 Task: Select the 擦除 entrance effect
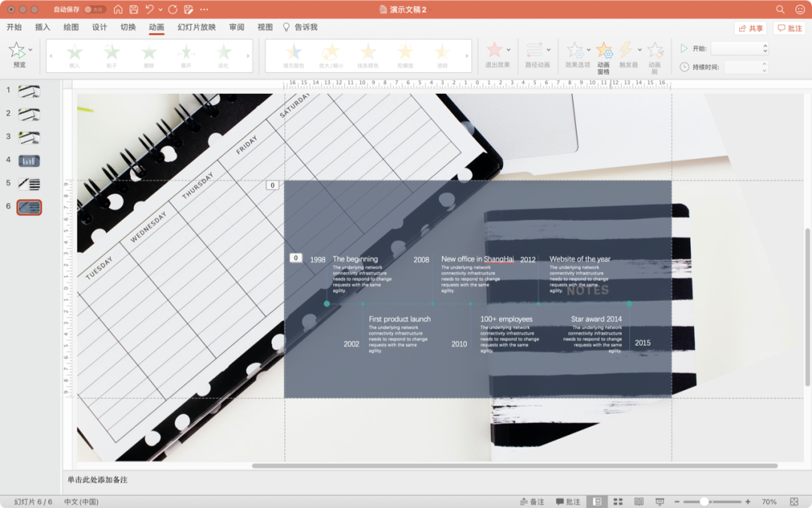pyautogui.click(x=149, y=56)
